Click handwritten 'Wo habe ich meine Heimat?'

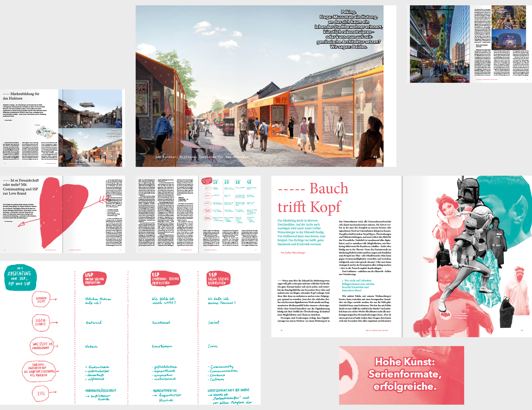pyautogui.click(x=222, y=301)
